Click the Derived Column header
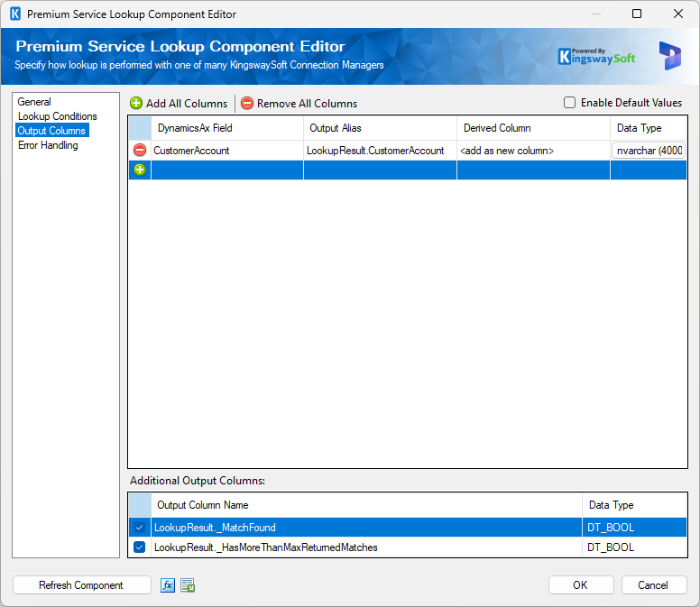700x607 pixels. tap(533, 128)
